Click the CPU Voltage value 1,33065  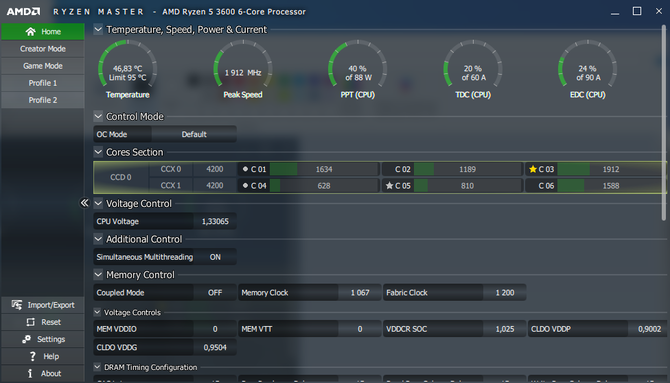(x=215, y=221)
